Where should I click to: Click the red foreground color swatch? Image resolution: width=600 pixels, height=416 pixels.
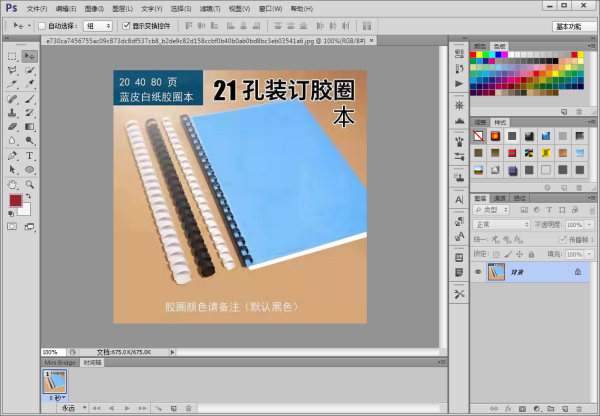(16, 201)
